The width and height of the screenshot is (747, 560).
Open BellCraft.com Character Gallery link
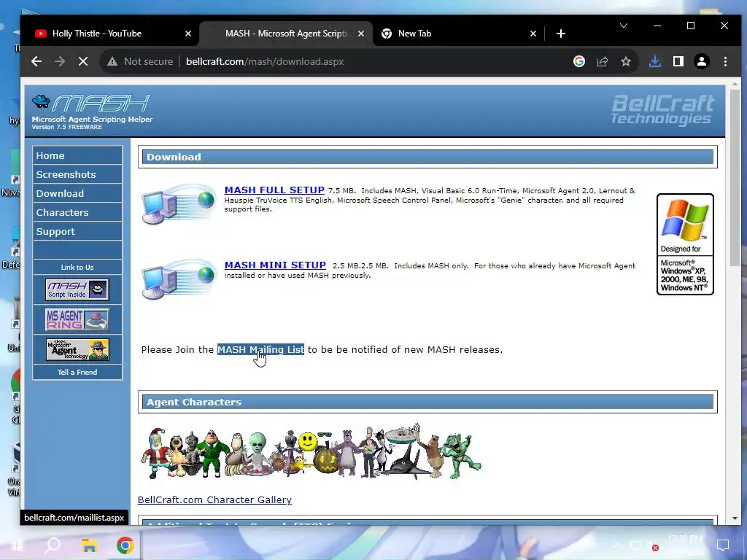pos(214,500)
